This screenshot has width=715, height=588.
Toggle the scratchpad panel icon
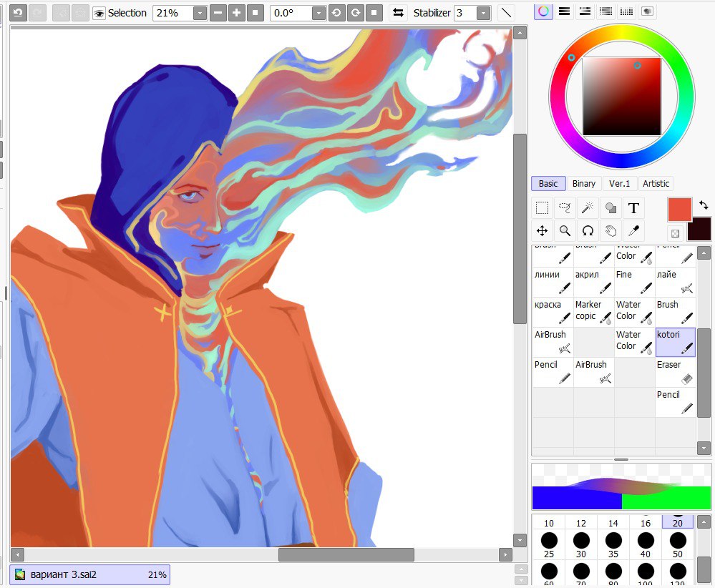click(647, 11)
